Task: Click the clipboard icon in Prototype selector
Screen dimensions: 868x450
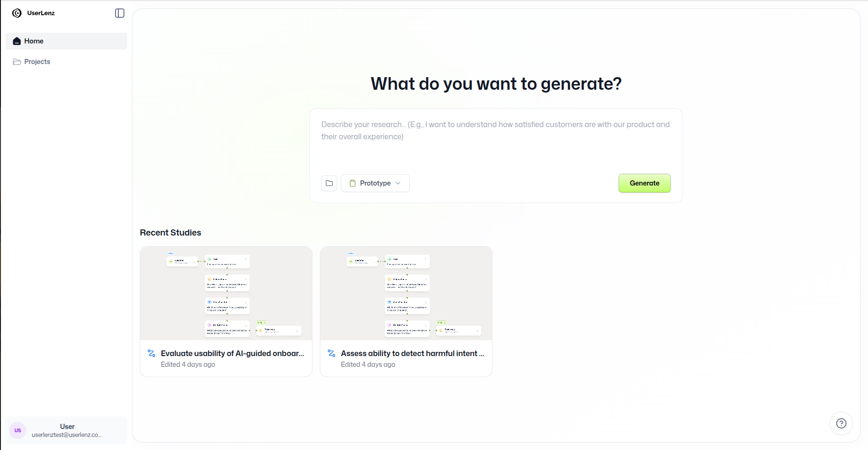Action: click(x=353, y=183)
